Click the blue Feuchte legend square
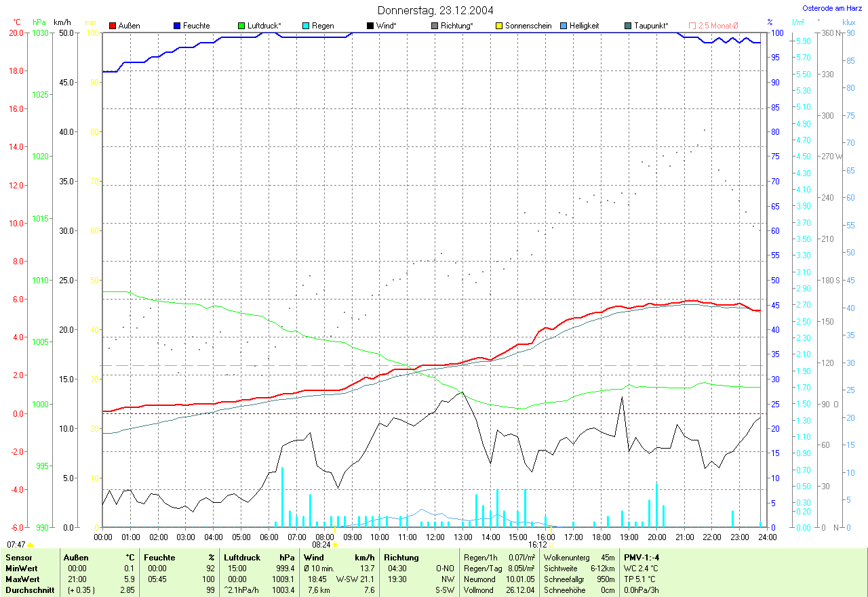 (x=177, y=26)
